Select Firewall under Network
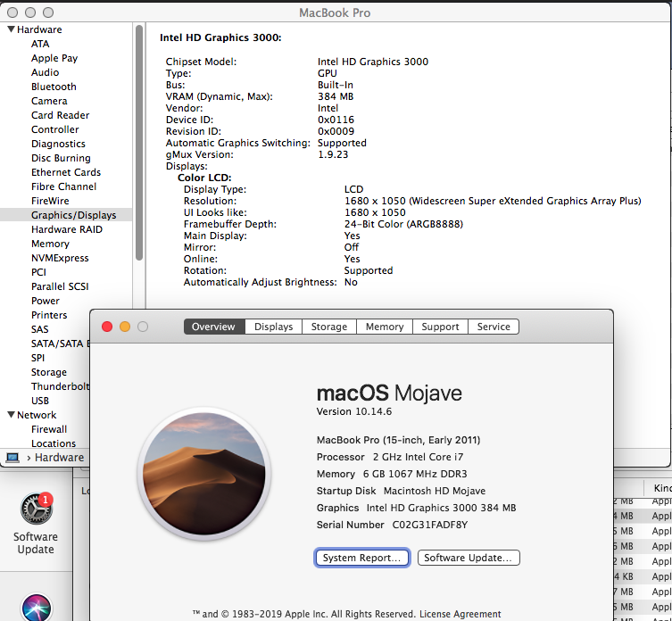Screen dimensions: 672x621 pos(49,429)
